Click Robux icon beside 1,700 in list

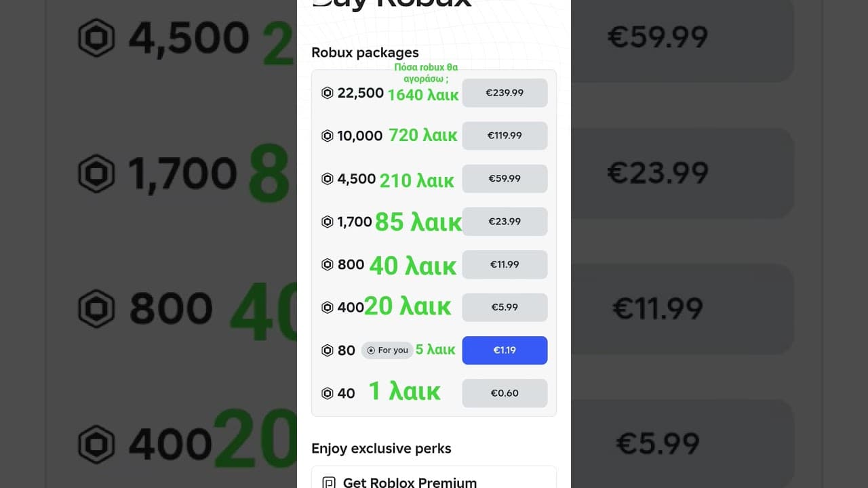pos(328,222)
